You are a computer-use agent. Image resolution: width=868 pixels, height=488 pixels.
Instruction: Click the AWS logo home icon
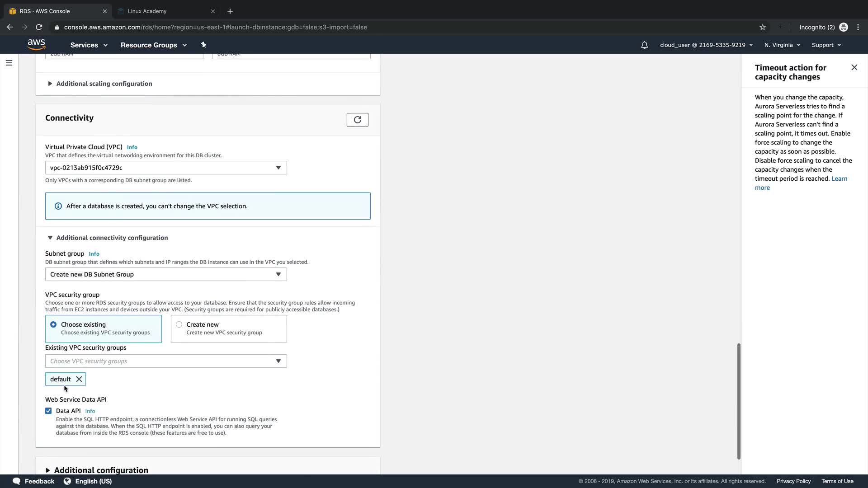36,44
